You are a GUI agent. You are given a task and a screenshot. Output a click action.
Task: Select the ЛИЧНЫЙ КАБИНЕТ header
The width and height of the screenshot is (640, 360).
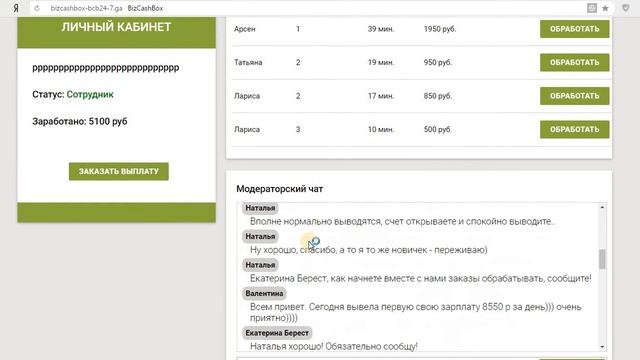(116, 27)
